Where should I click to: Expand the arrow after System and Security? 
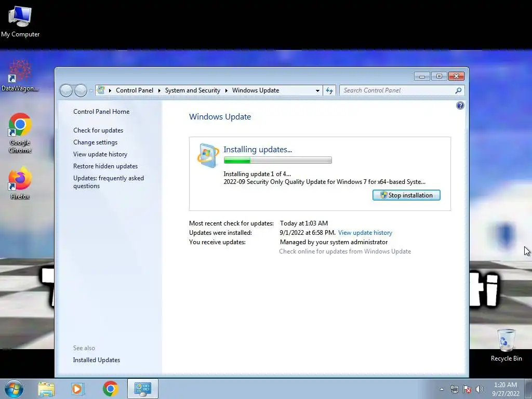point(227,90)
